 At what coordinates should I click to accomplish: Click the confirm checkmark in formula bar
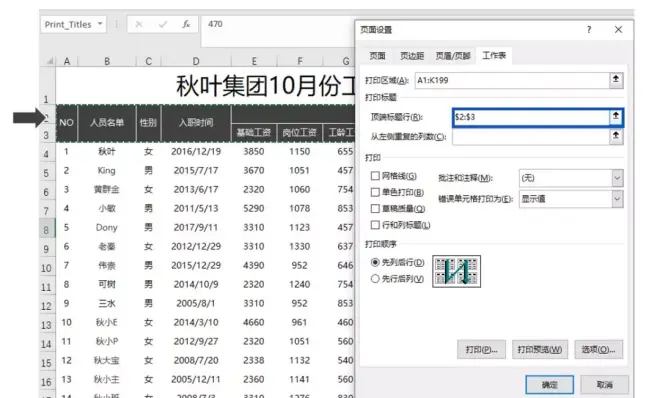tap(162, 24)
